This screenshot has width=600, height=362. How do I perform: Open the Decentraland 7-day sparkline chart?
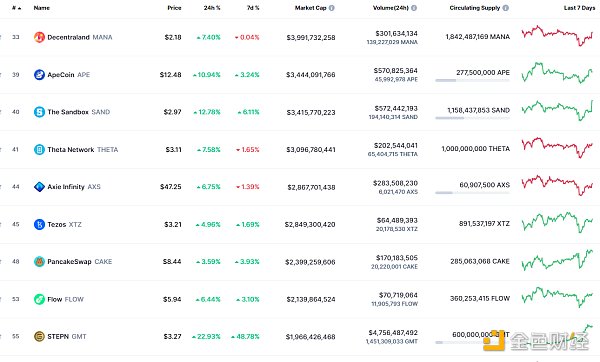[557, 36]
